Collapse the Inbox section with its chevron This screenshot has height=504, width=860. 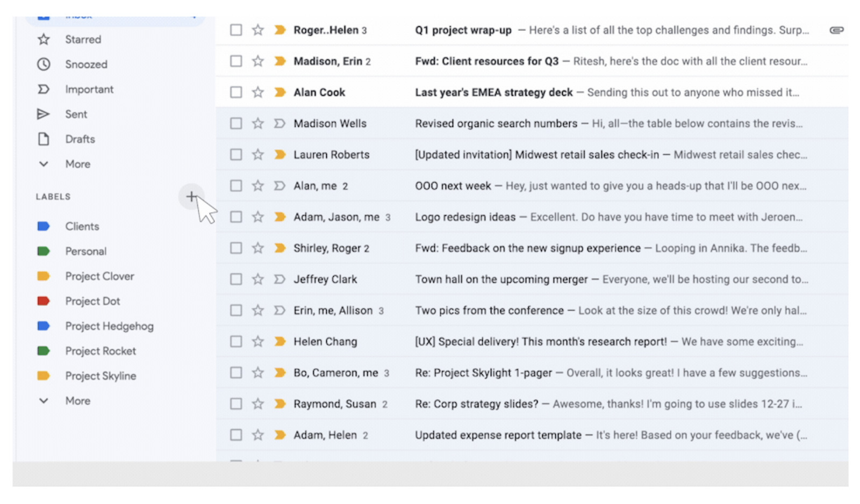coord(196,15)
